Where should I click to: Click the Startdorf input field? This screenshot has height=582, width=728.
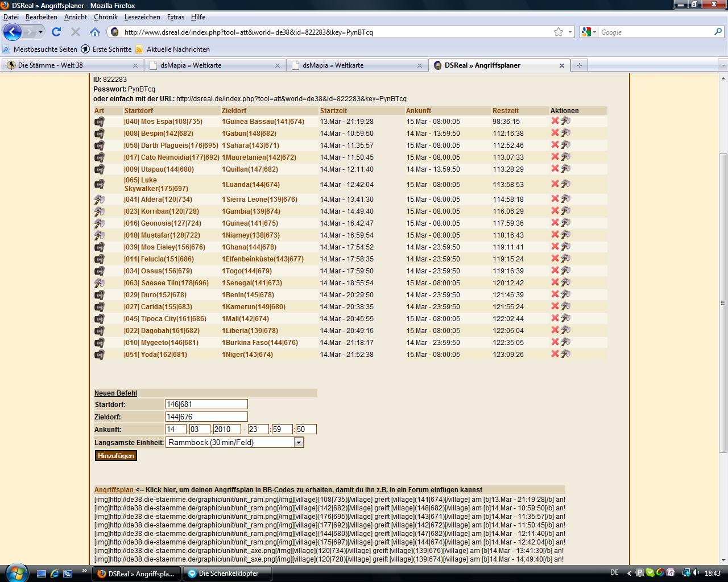click(x=206, y=404)
